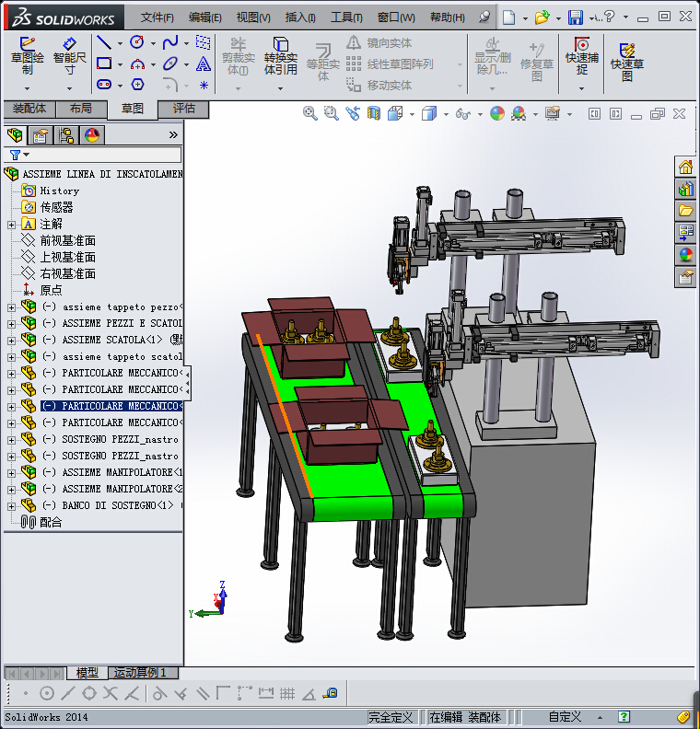Select the 配合 mates folder
700x729 pixels.
[51, 523]
